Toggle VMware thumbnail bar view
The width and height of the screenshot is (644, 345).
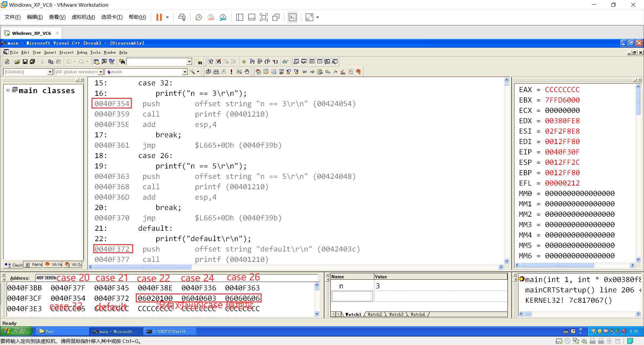point(252,17)
